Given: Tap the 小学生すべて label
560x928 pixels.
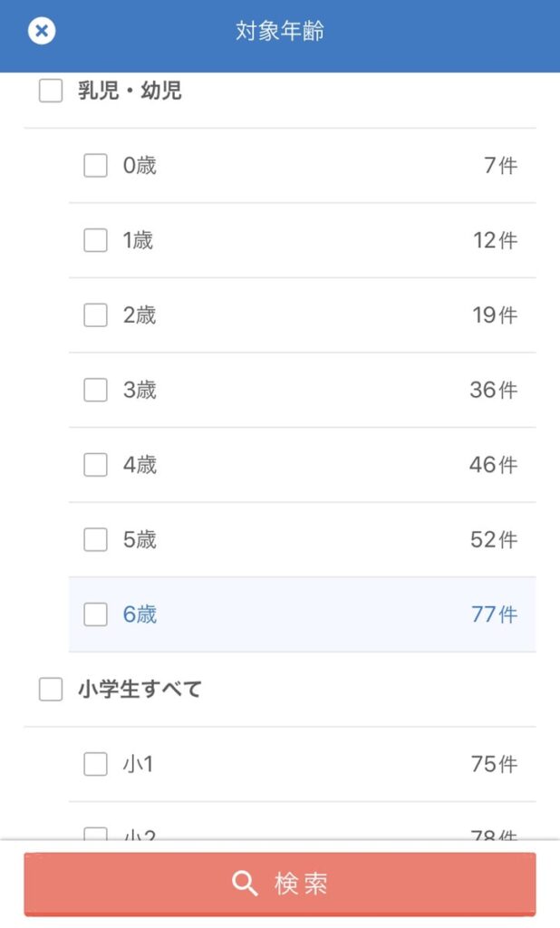Looking at the screenshot, I should (x=140, y=689).
